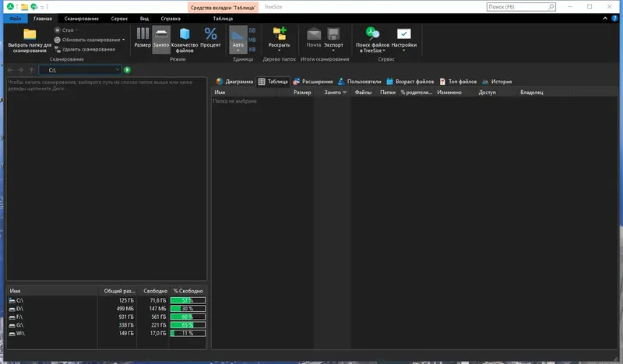Click the 'Изменено' column header
The height and width of the screenshot is (364, 623).
(x=455, y=93)
